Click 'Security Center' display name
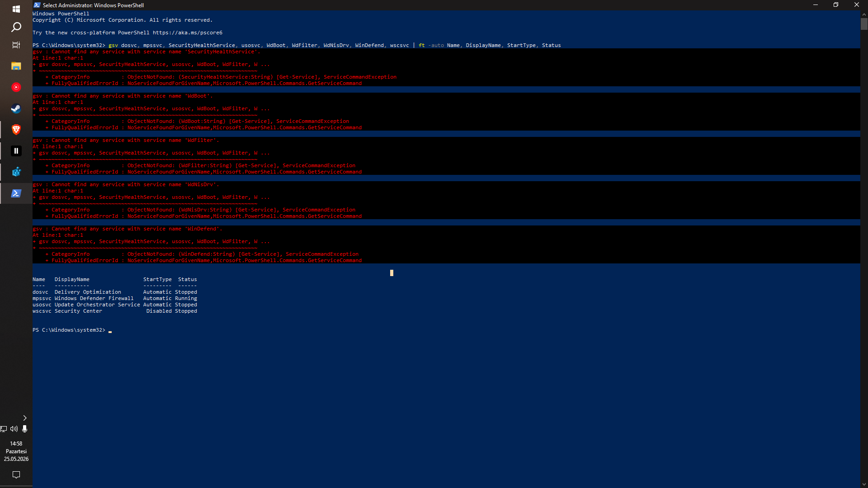 click(x=78, y=311)
